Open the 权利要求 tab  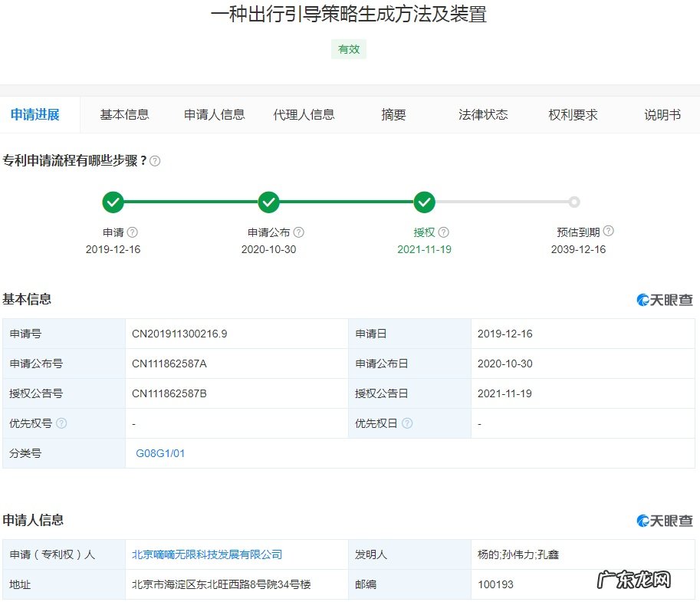coord(572,114)
